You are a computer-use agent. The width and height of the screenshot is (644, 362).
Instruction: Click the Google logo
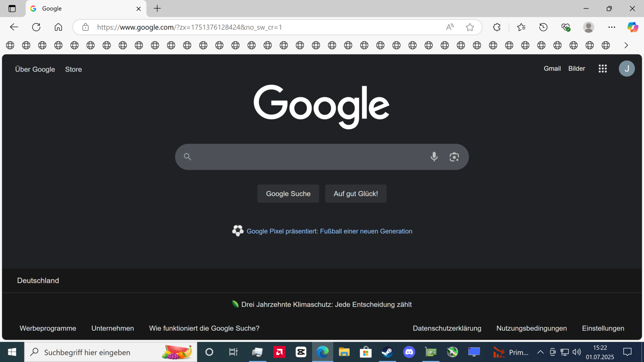tap(321, 107)
